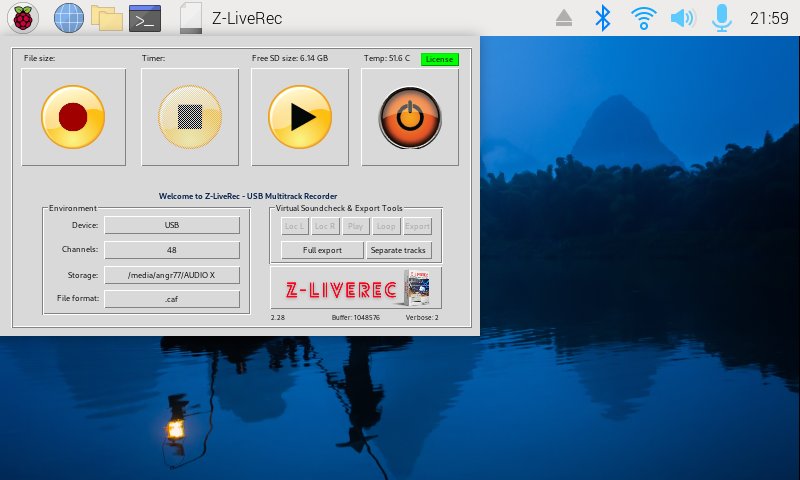Click the soundcheck Play button

tap(356, 226)
